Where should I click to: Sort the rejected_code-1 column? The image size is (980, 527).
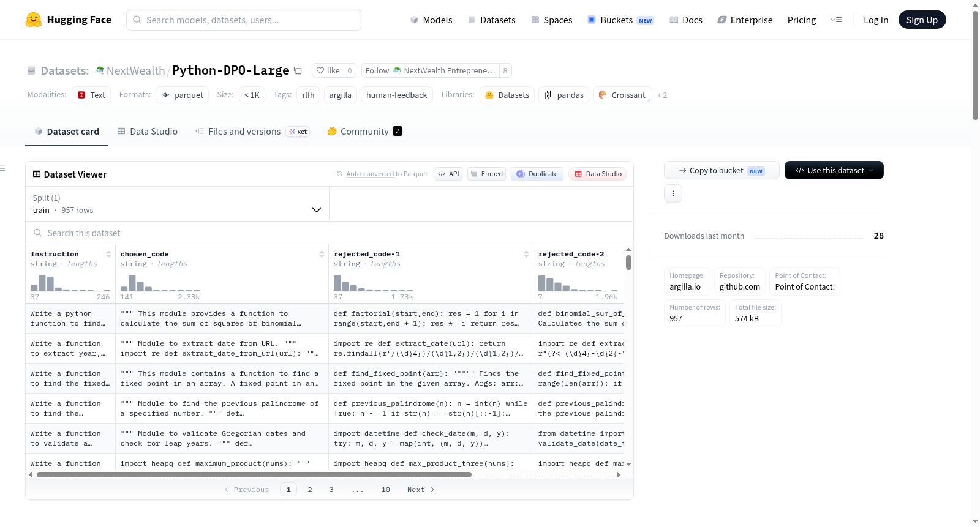click(526, 254)
